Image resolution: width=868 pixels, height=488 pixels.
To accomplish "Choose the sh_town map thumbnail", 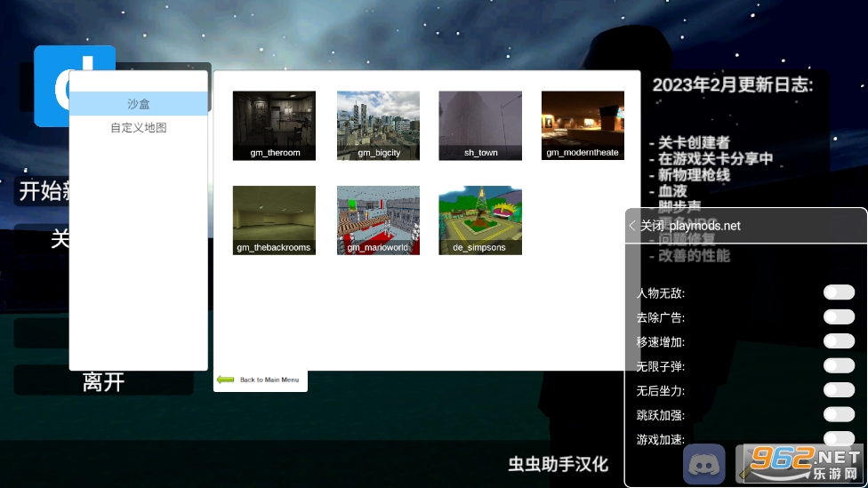I will click(x=480, y=125).
